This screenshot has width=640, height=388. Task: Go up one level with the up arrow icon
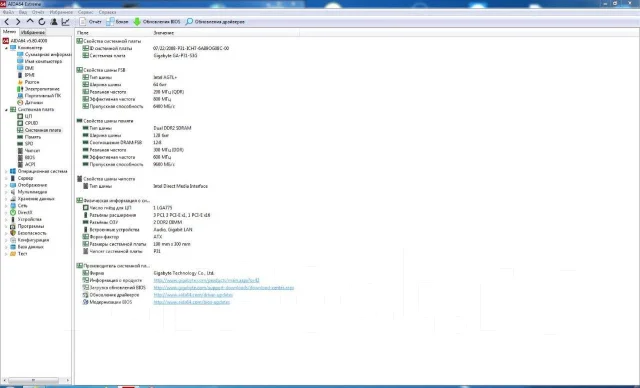click(30, 21)
